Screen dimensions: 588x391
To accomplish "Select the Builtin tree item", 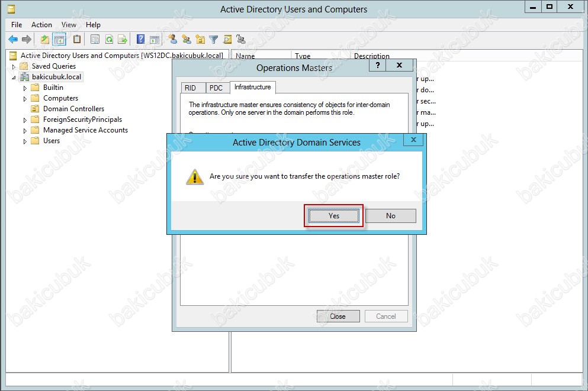I will (x=53, y=88).
